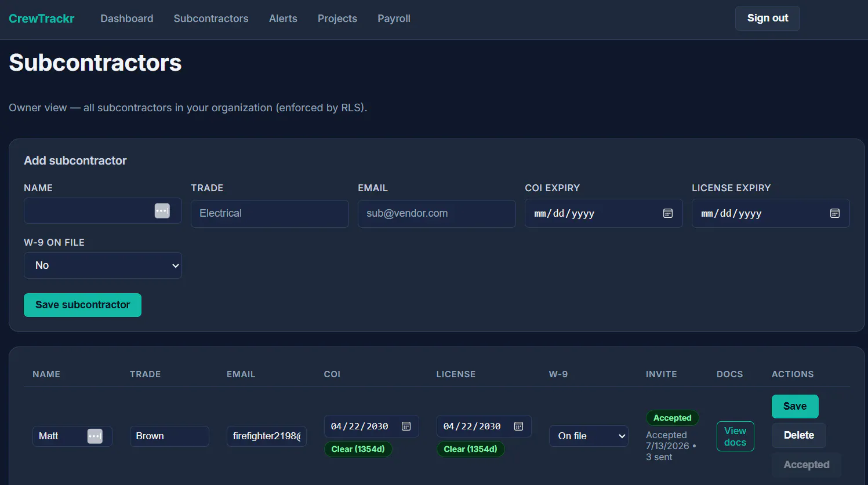Viewport: 868px width, 485px height.
Task: Click the COI column header
Action: 332,374
